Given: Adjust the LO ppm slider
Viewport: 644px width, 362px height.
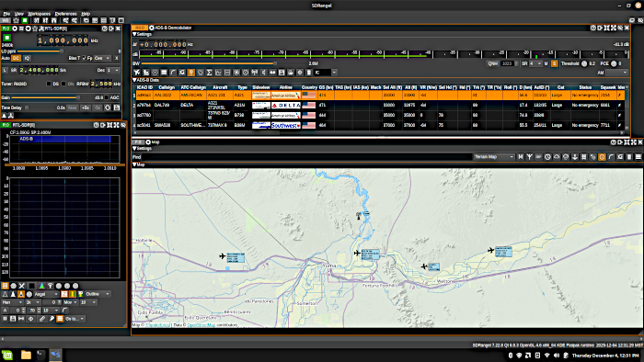Looking at the screenshot, I should coord(62,51).
